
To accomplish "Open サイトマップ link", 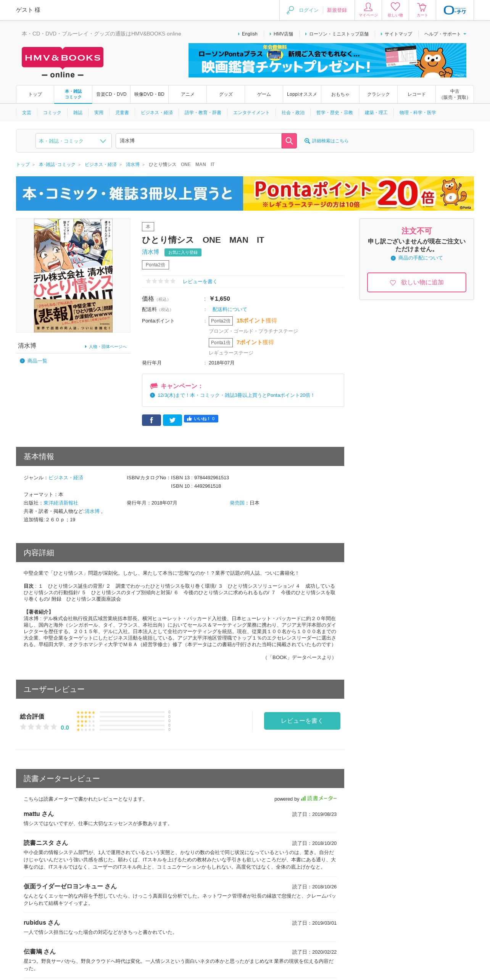I will [398, 34].
